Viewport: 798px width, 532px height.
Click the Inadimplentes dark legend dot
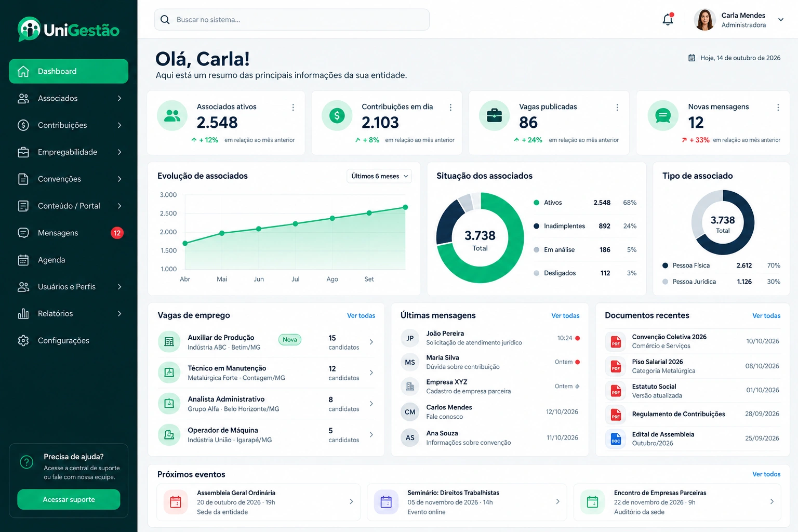[x=536, y=226]
